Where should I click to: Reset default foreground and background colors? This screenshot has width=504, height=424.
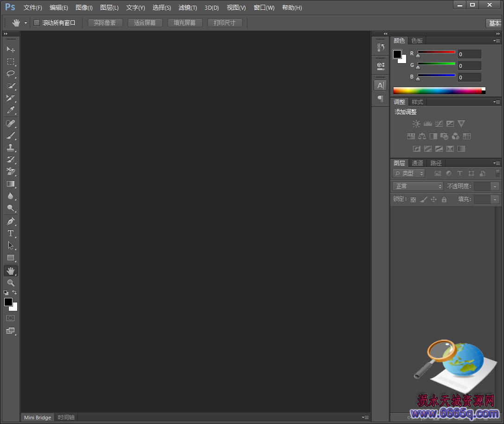tap(6, 293)
